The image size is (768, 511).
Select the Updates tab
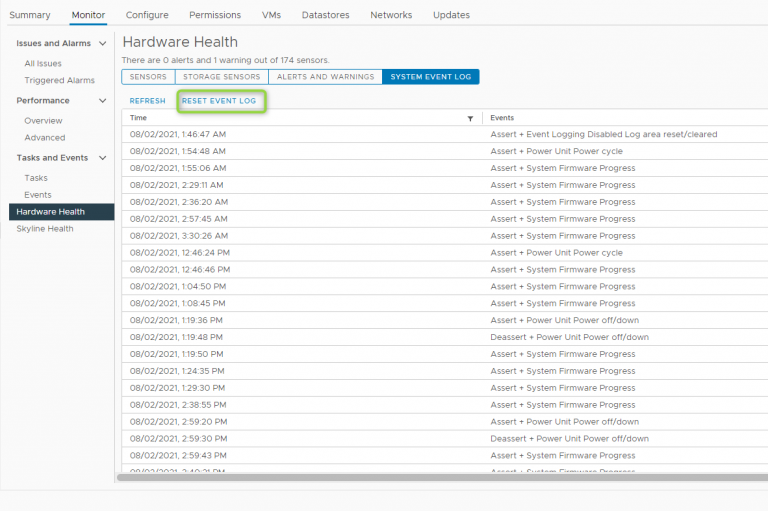(x=451, y=15)
